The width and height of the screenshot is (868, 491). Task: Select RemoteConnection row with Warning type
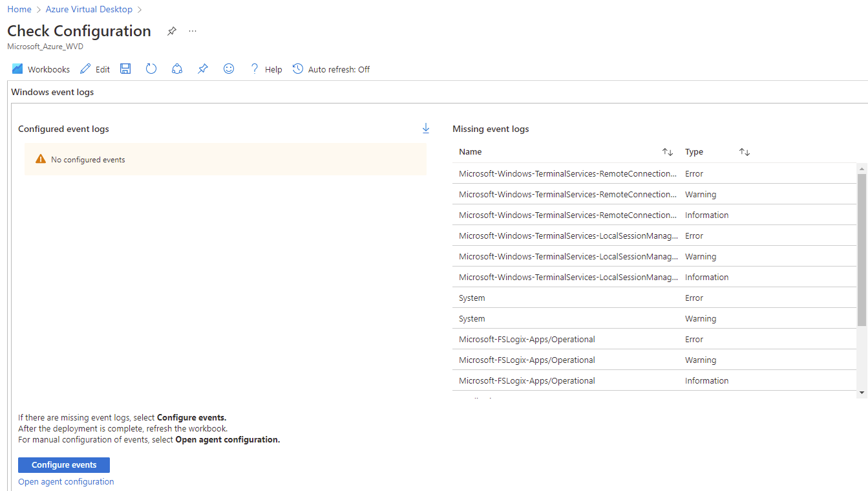point(655,194)
